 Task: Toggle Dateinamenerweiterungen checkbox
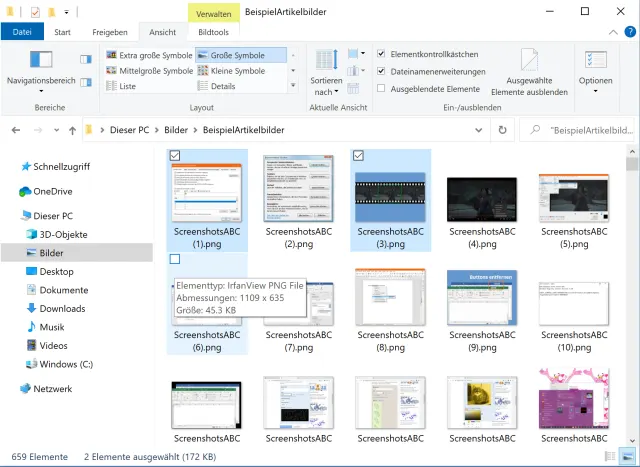(381, 72)
